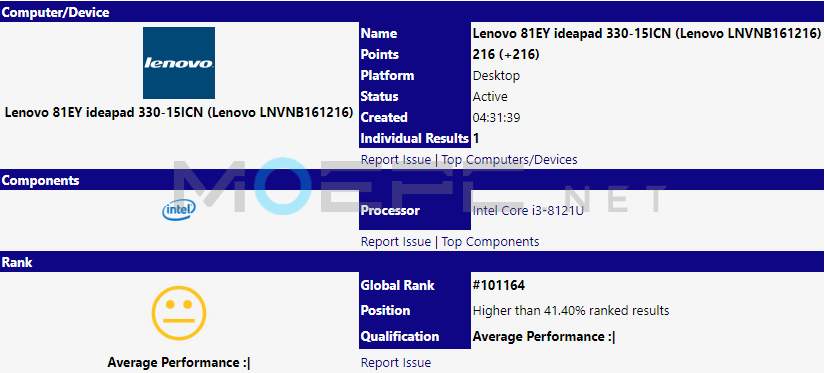This screenshot has height=373, width=825.
Task: Click Higher than 41.40% ranked results text
Action: [x=571, y=311]
